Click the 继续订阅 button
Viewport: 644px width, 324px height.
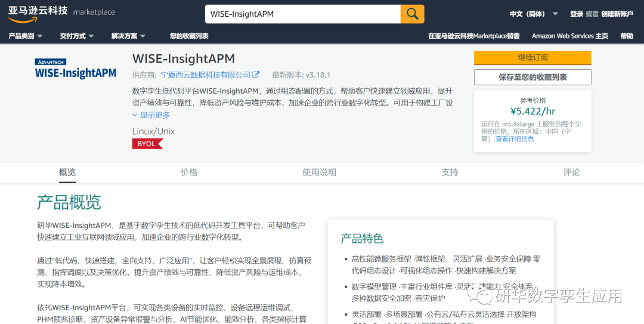click(532, 57)
